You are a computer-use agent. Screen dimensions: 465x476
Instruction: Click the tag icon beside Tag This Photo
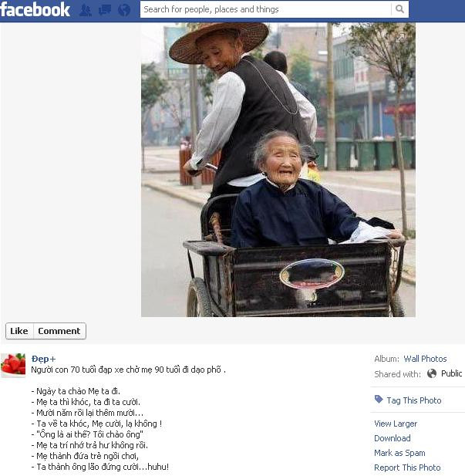379,399
